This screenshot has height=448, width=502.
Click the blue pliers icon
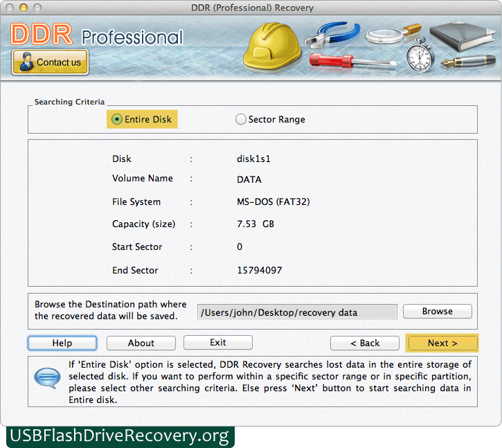(332, 35)
